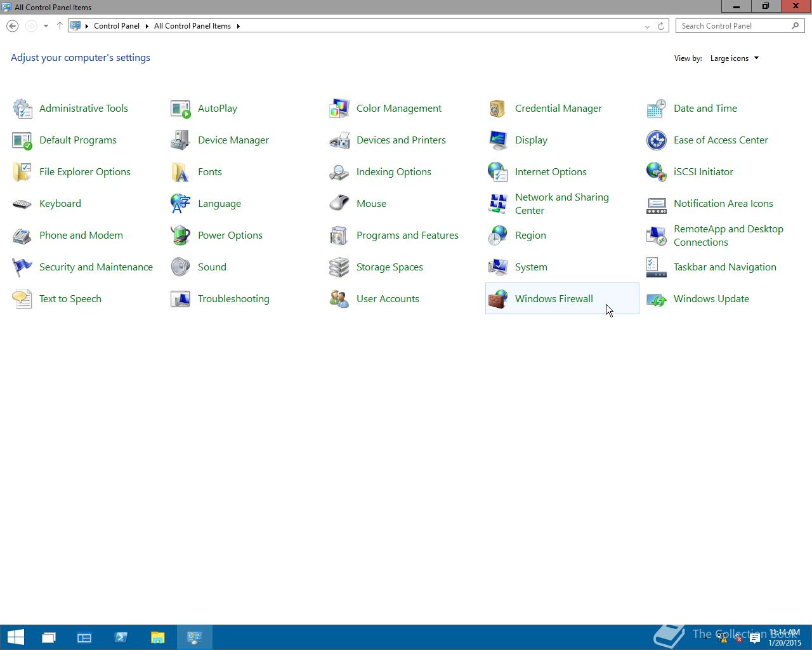This screenshot has height=650, width=812.
Task: Launch PowerShell from the taskbar
Action: [121, 637]
